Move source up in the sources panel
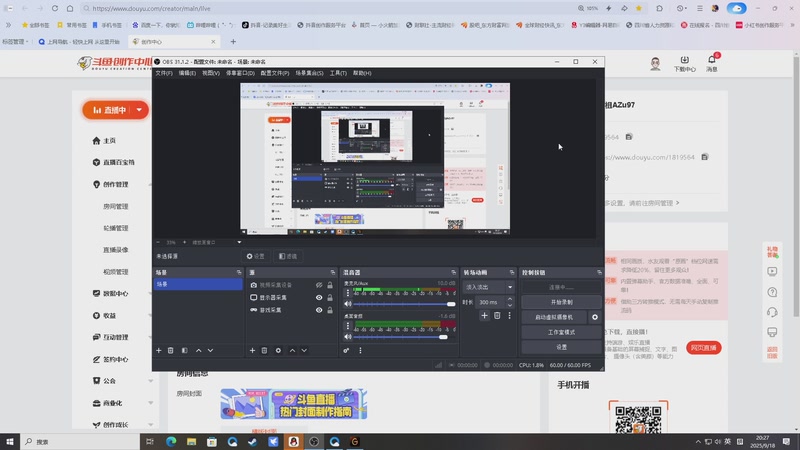This screenshot has width=800, height=450. pos(292,351)
